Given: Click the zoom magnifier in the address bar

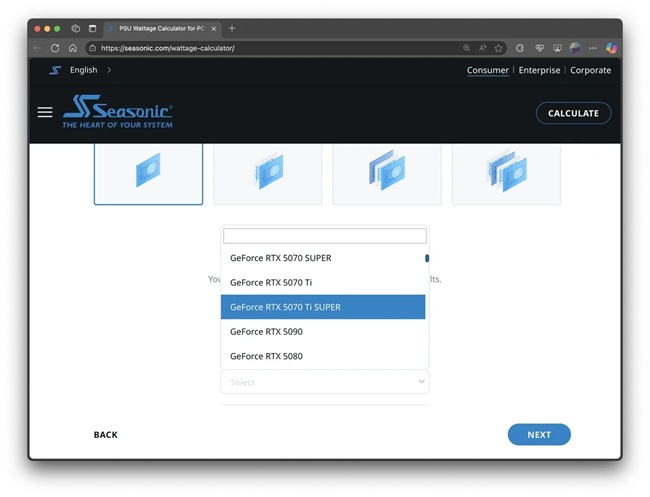Looking at the screenshot, I should tap(467, 48).
